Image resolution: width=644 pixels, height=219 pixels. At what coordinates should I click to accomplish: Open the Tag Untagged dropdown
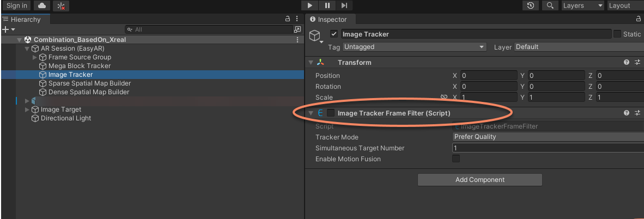(415, 47)
